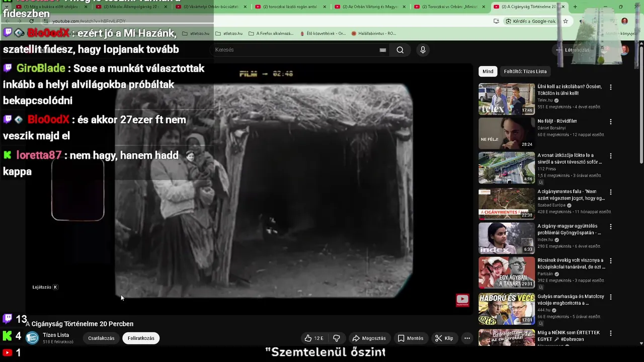The image size is (644, 362).
Task: Open the Chrome profile avatar in the toolbar
Action: (624, 21)
